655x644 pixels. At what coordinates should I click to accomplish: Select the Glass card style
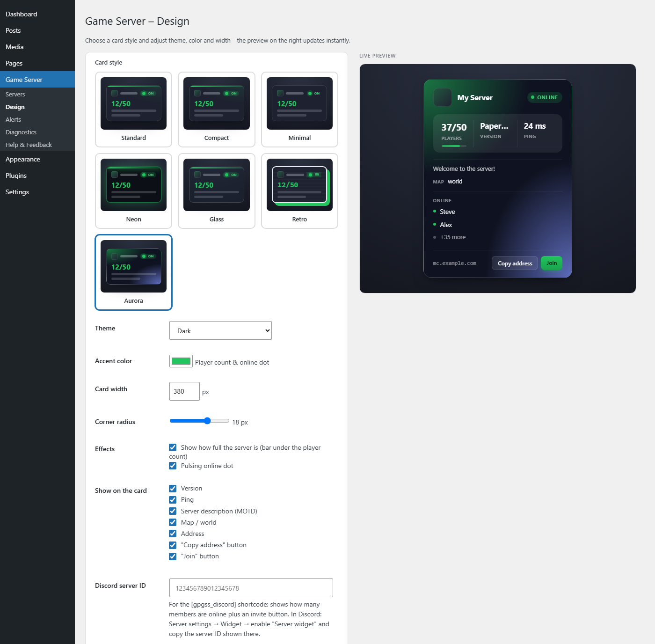217,191
